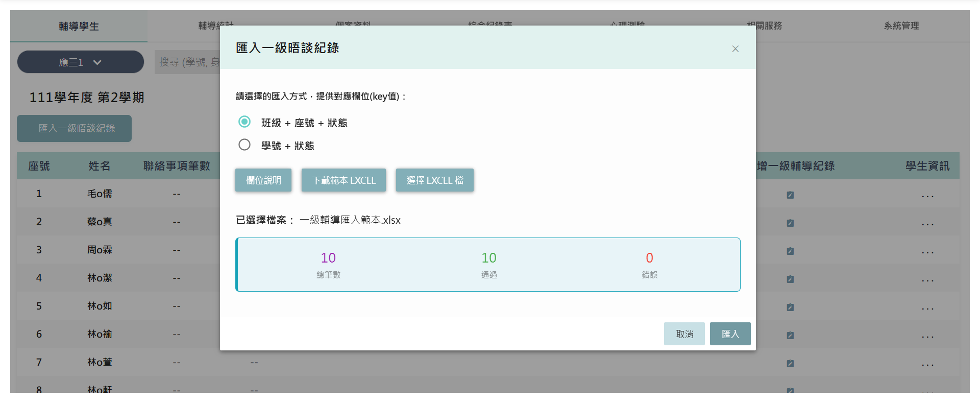Click edit icon for student 蔡o真
The image size is (980, 403).
[790, 223]
